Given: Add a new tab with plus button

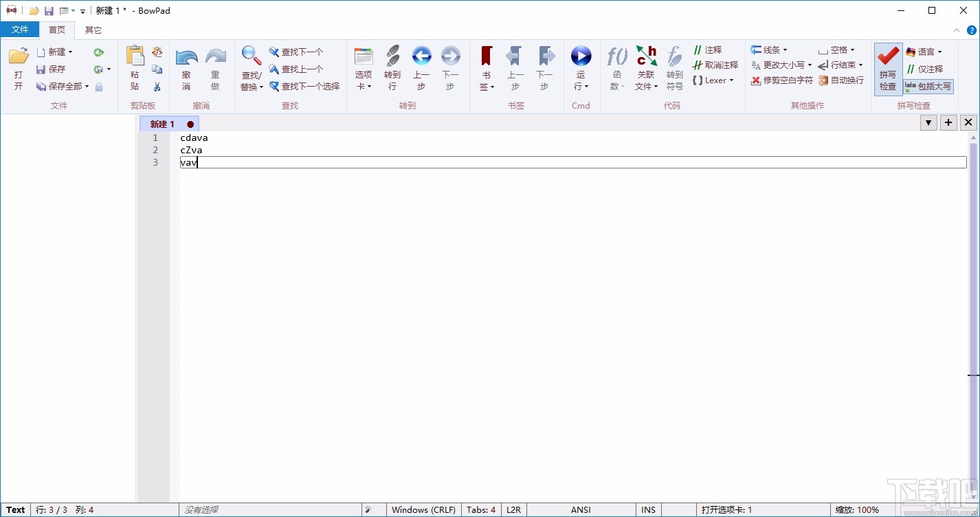Looking at the screenshot, I should click(948, 122).
